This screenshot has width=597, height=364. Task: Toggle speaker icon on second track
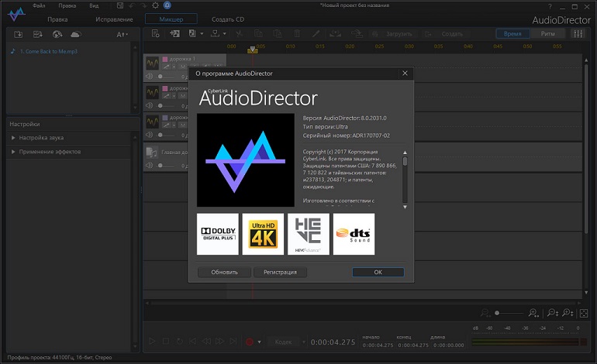click(x=149, y=105)
